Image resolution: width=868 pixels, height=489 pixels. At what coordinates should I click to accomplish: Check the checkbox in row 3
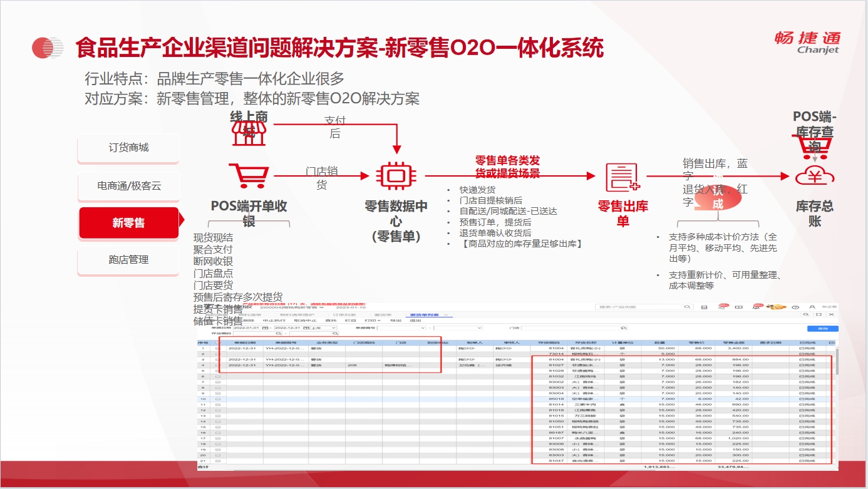[217, 359]
